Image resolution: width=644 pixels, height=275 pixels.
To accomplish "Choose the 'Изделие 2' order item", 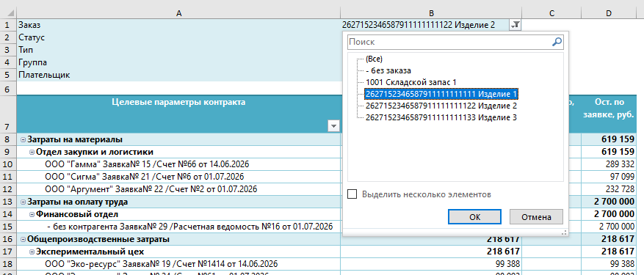I will point(441,106).
